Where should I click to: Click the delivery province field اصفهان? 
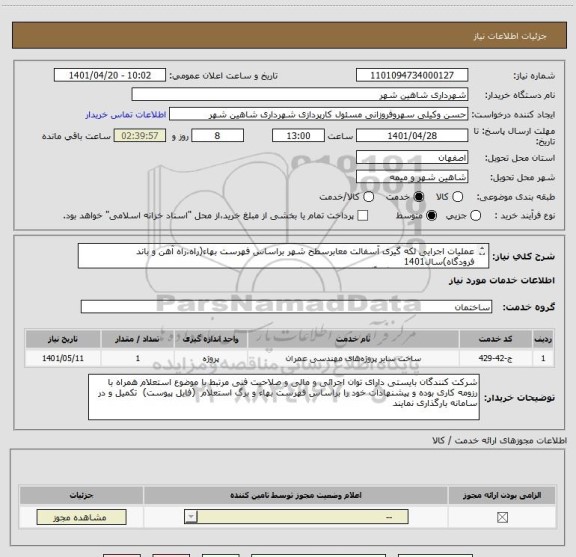(x=412, y=158)
